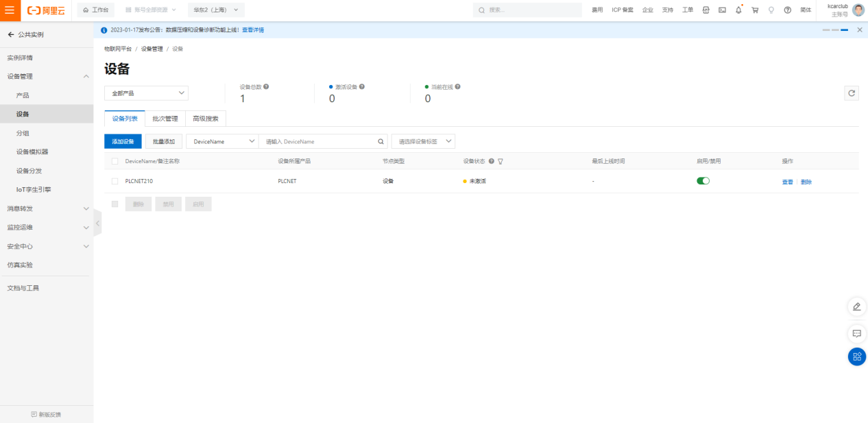Open the 请选择设备标签 dropdown
The width and height of the screenshot is (868, 423).
(423, 141)
